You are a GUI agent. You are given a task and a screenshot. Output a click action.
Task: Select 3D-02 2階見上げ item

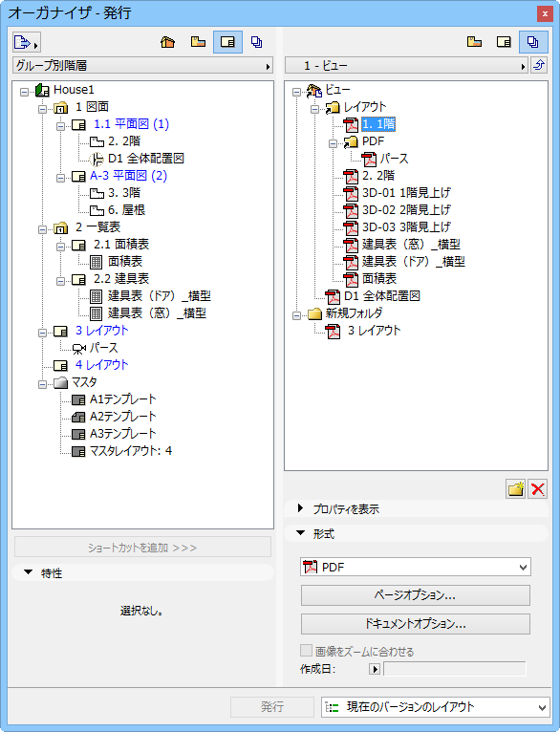(x=406, y=210)
